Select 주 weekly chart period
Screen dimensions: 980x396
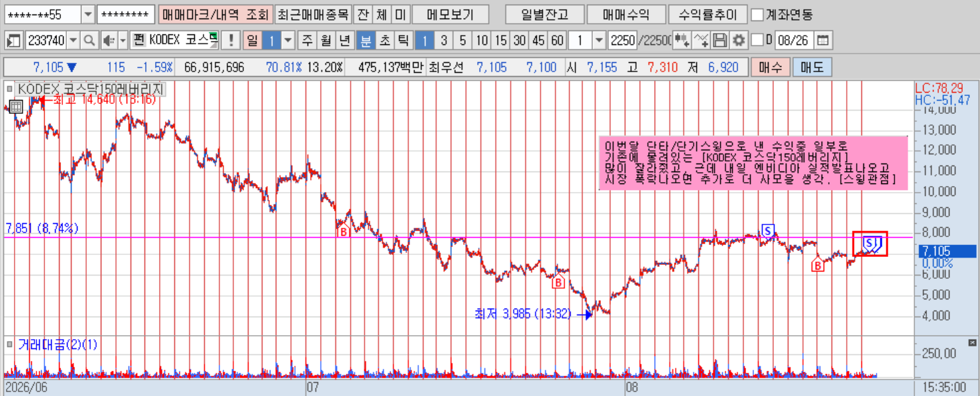(307, 41)
